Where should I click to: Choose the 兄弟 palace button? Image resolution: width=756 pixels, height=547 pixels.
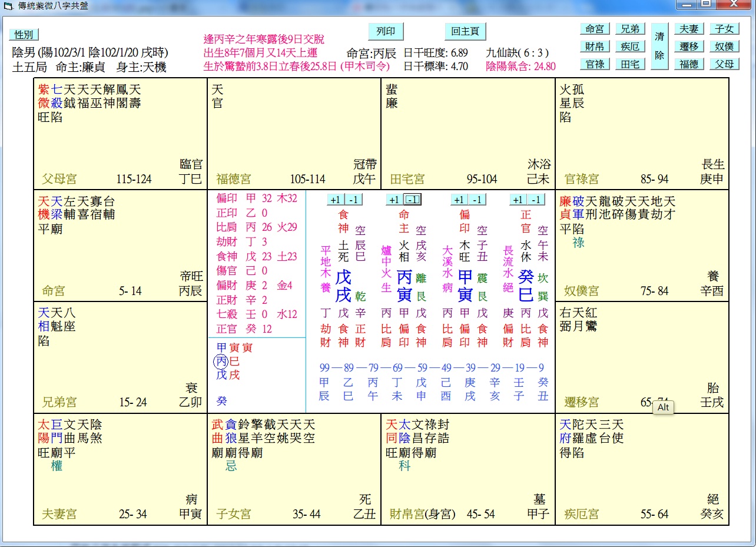pyautogui.click(x=631, y=29)
